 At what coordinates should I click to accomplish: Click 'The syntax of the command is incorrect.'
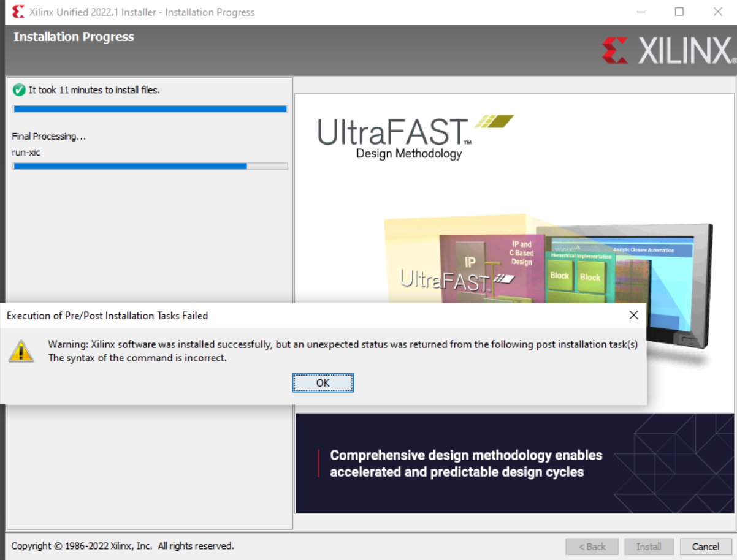[x=137, y=358]
